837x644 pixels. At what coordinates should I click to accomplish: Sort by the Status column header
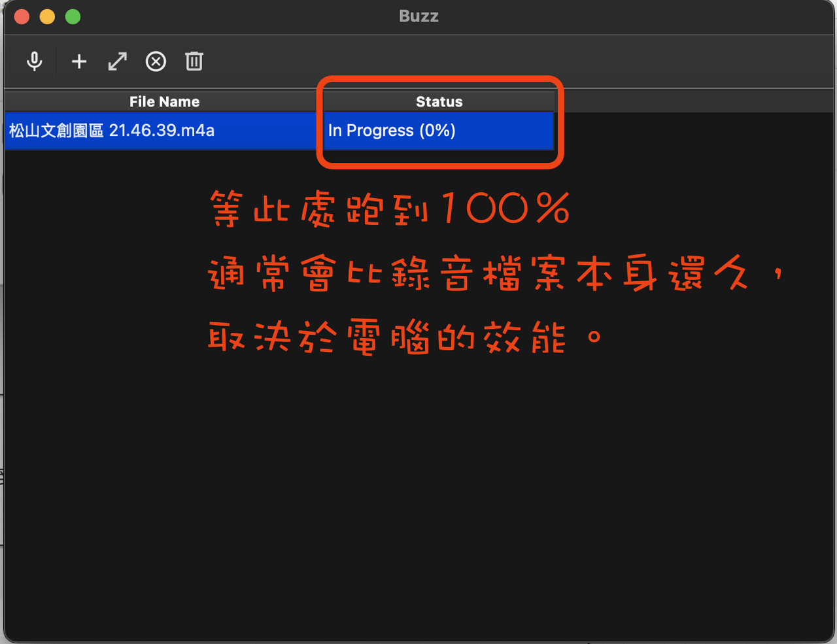coord(439,101)
